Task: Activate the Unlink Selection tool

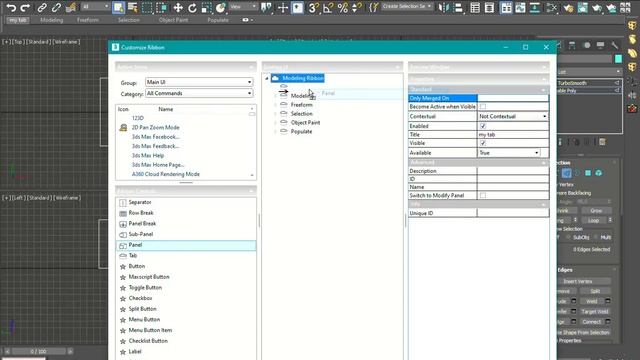Action: 56,7
